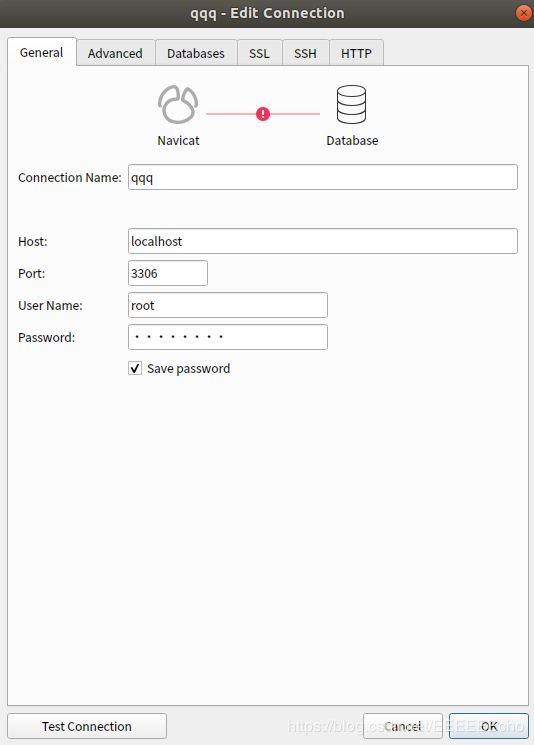Screen dimensions: 534x745
Task: Click the Database cylinder icon
Action: pos(352,105)
